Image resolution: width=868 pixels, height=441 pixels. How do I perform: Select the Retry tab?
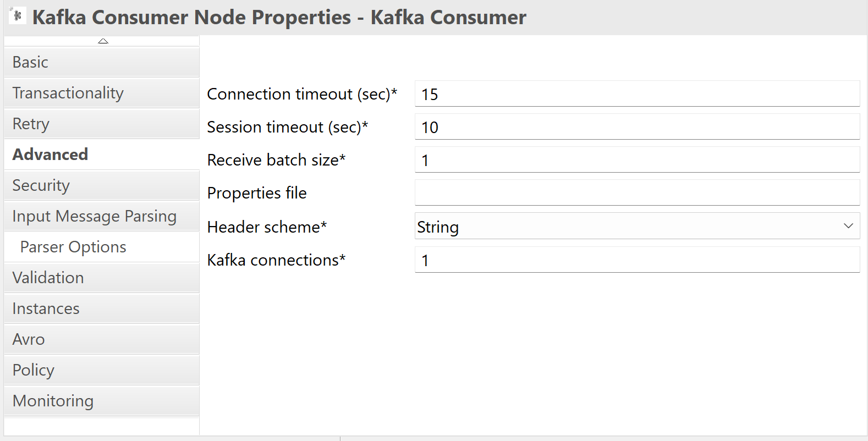[102, 124]
